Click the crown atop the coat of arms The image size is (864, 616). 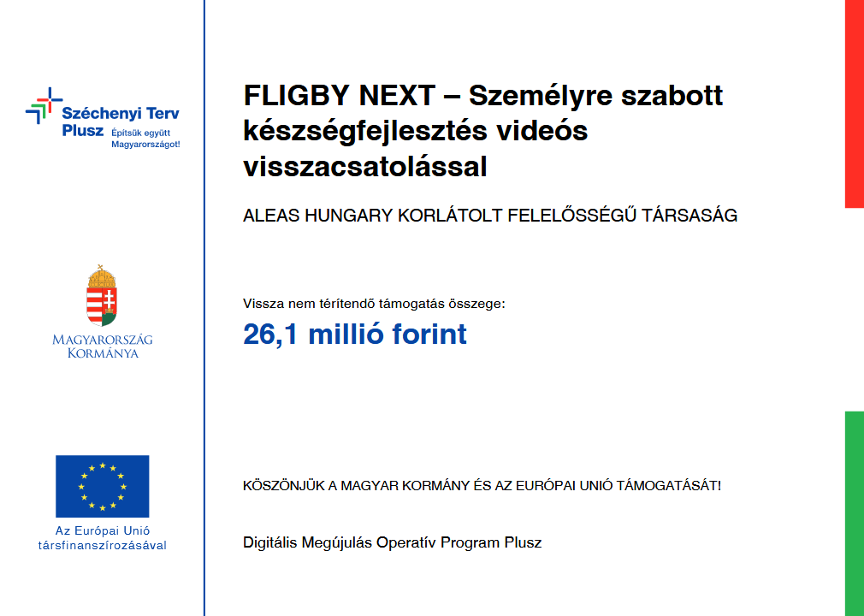pyautogui.click(x=102, y=278)
